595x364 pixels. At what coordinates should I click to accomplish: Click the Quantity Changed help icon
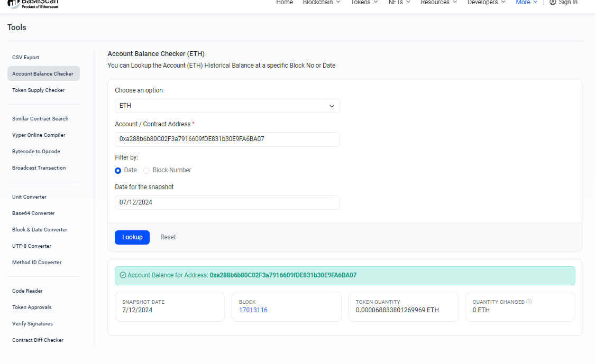click(529, 302)
